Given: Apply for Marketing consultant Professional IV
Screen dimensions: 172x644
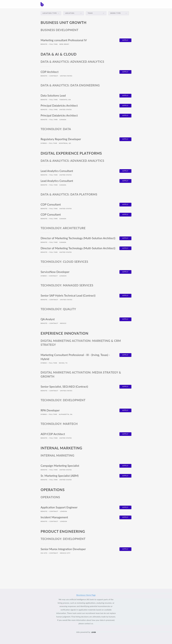Looking at the screenshot, I should coord(125,40).
